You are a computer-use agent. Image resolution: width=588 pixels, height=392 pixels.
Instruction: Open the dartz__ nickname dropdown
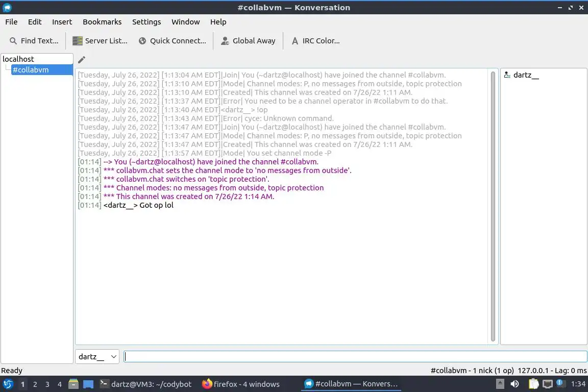[97, 356]
